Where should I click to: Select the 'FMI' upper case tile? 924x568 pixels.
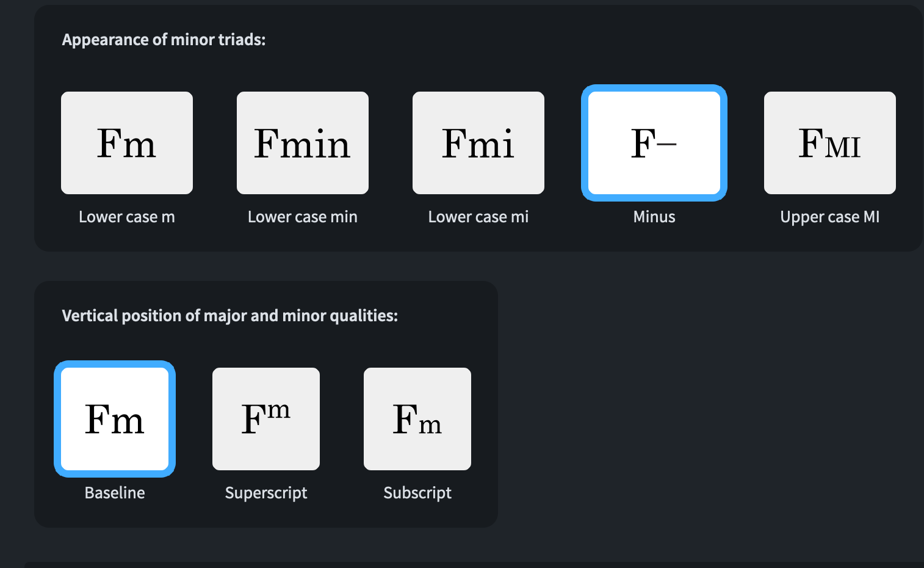[830, 143]
